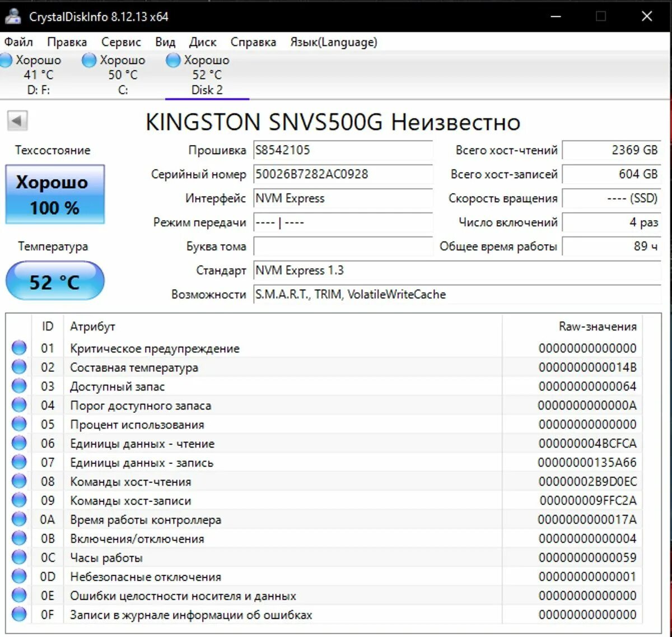The height and width of the screenshot is (637, 672).
Task: Click status orb for attribute 09
Action: pos(19,500)
